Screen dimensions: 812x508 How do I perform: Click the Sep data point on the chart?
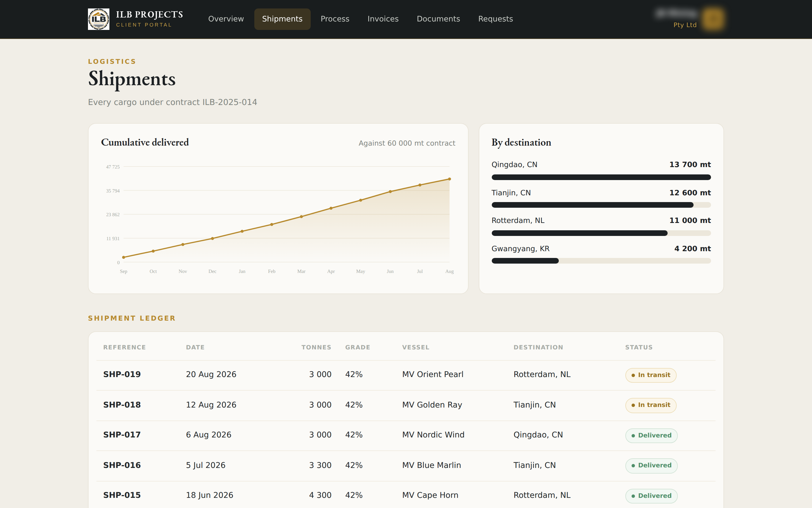click(x=123, y=257)
